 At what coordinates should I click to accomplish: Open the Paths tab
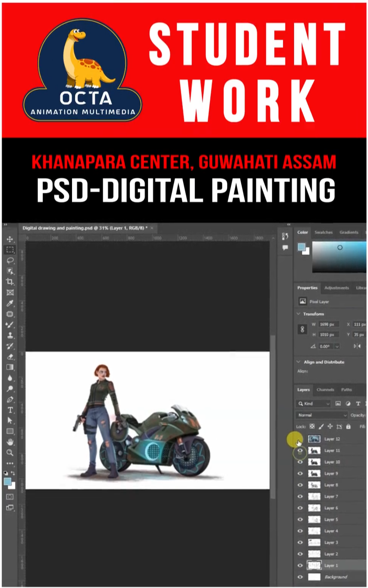(x=346, y=390)
